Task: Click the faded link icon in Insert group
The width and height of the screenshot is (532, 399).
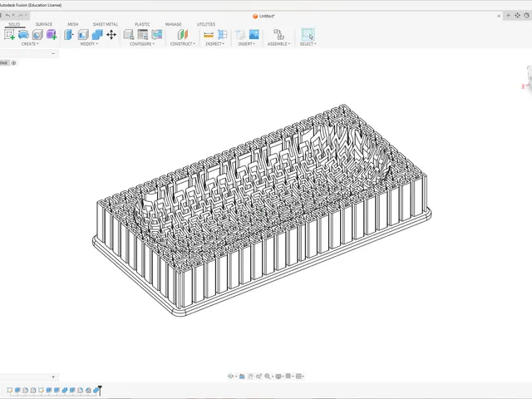Action: (240, 35)
